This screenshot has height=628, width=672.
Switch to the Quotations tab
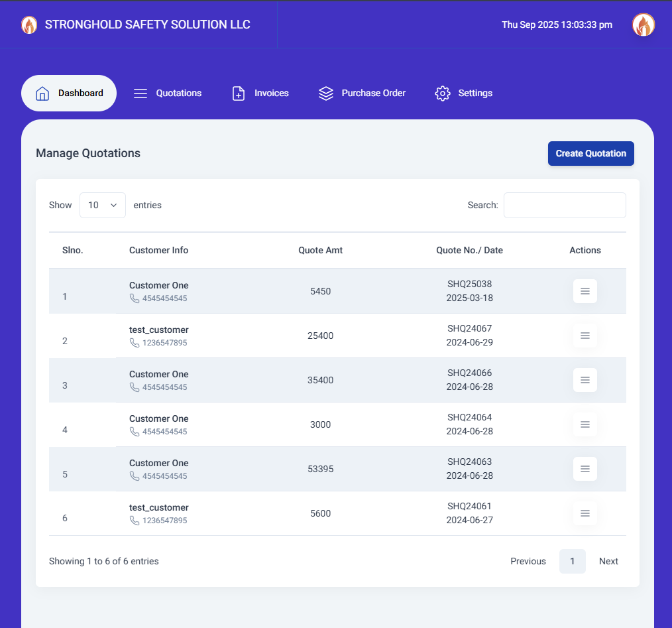click(168, 94)
